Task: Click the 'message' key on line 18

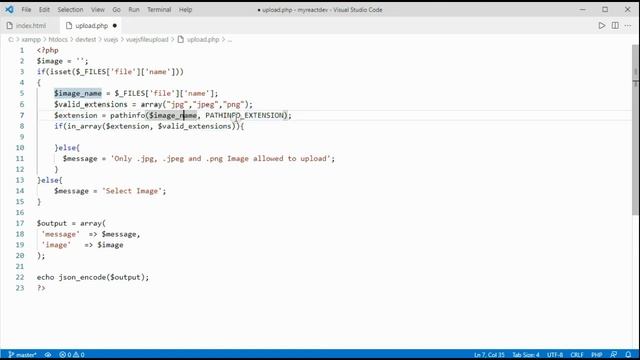Action: pyautogui.click(x=60, y=234)
